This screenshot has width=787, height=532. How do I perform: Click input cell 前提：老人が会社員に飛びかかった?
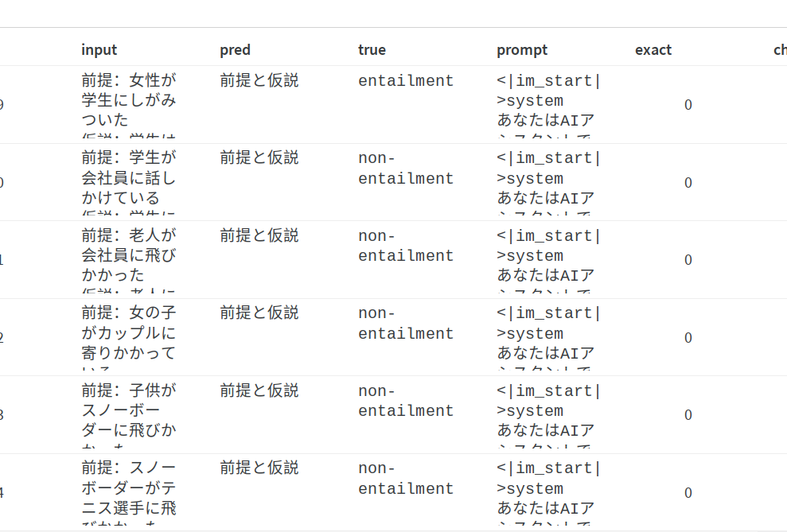coord(129,256)
